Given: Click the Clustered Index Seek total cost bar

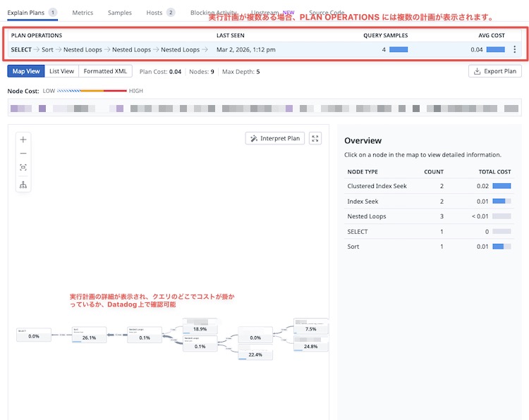Looking at the screenshot, I should [501, 186].
